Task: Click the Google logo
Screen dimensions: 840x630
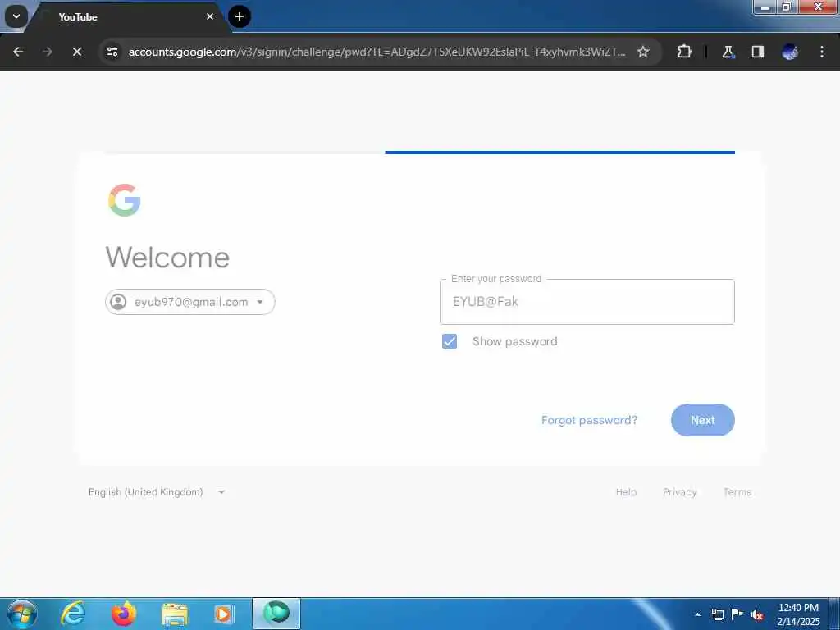Action: [x=125, y=200]
